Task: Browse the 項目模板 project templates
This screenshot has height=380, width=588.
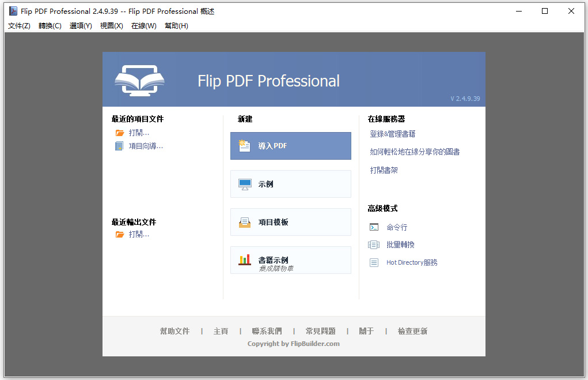Action: click(290, 222)
